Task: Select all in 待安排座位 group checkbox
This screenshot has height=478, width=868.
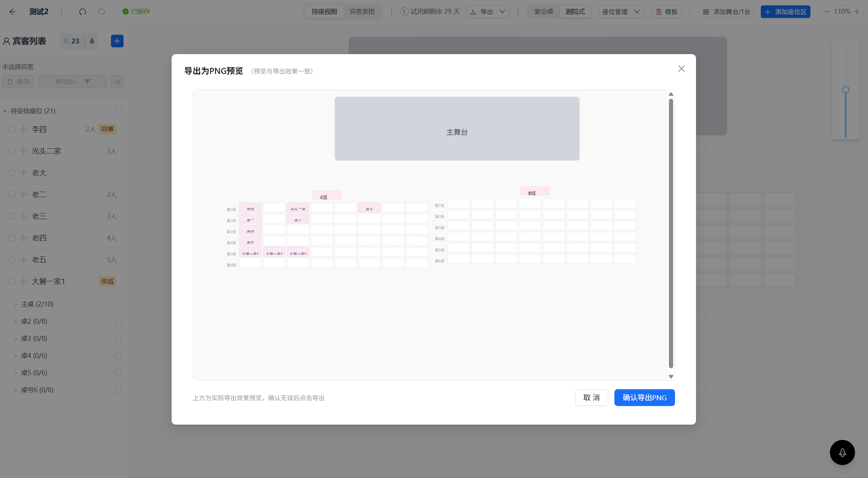Action: coord(118,111)
